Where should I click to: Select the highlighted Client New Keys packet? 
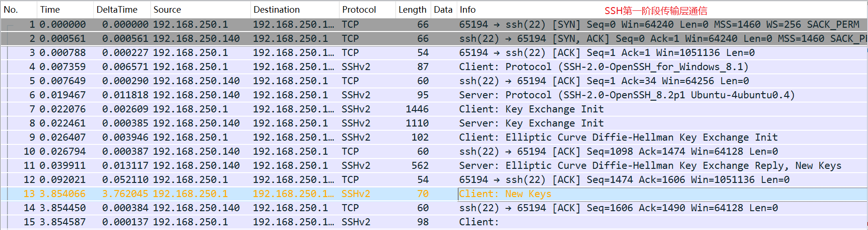505,194
